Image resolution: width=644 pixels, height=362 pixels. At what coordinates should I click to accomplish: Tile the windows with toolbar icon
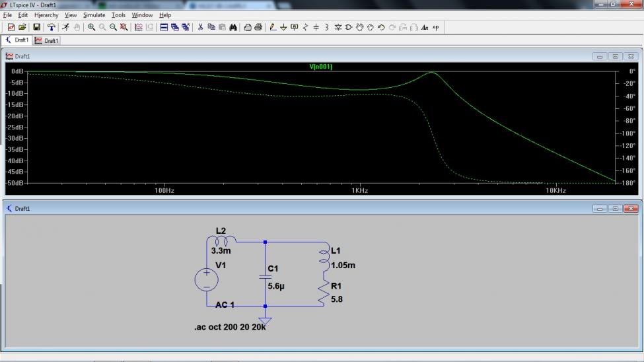coord(164,28)
